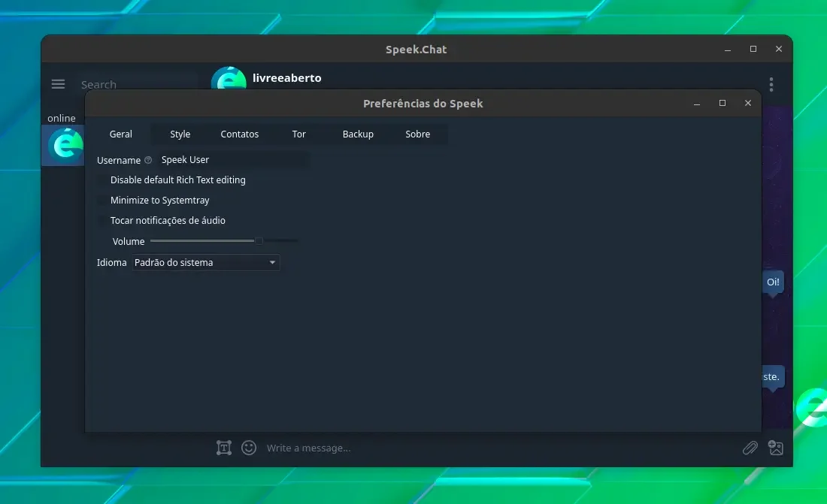Open the hamburger menu icon
This screenshot has width=827, height=504.
[58, 84]
